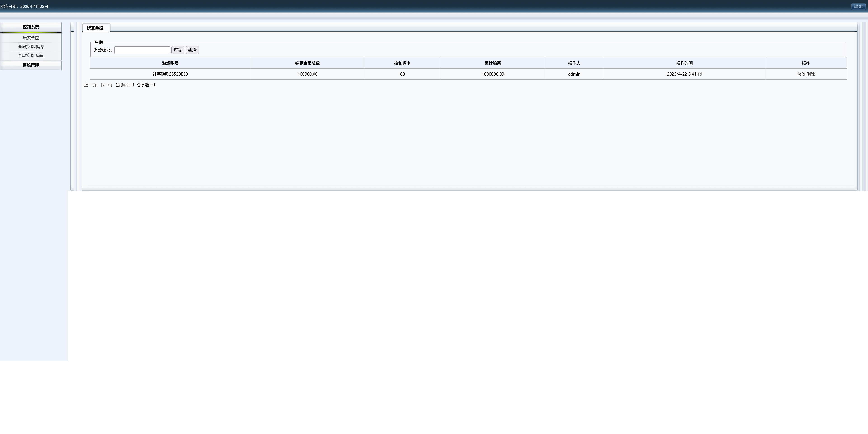The height and width of the screenshot is (434, 868).
Task: Click the 累计输赢 column header
Action: 492,63
